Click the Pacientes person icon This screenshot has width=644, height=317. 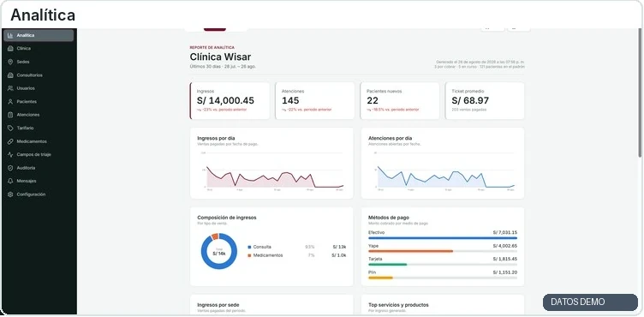(x=10, y=102)
